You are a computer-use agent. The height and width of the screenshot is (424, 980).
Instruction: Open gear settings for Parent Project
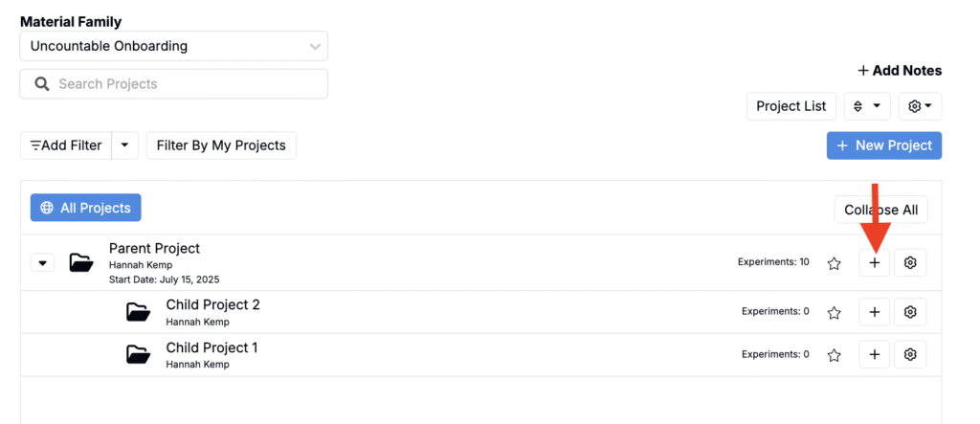click(910, 263)
